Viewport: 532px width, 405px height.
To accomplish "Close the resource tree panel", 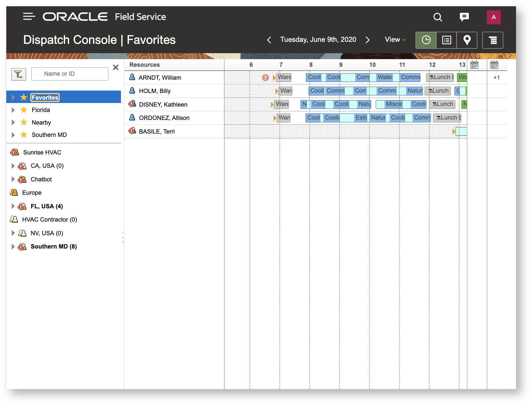I will click(116, 67).
